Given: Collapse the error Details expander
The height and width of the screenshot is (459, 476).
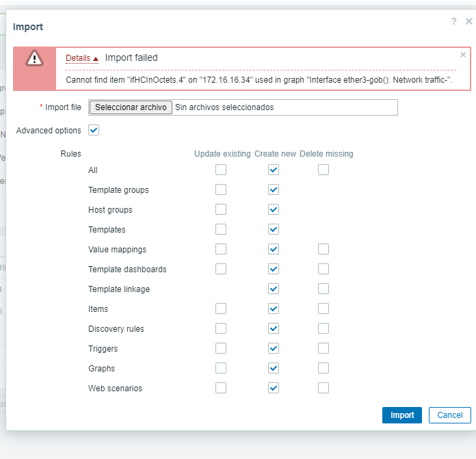Looking at the screenshot, I should [82, 58].
